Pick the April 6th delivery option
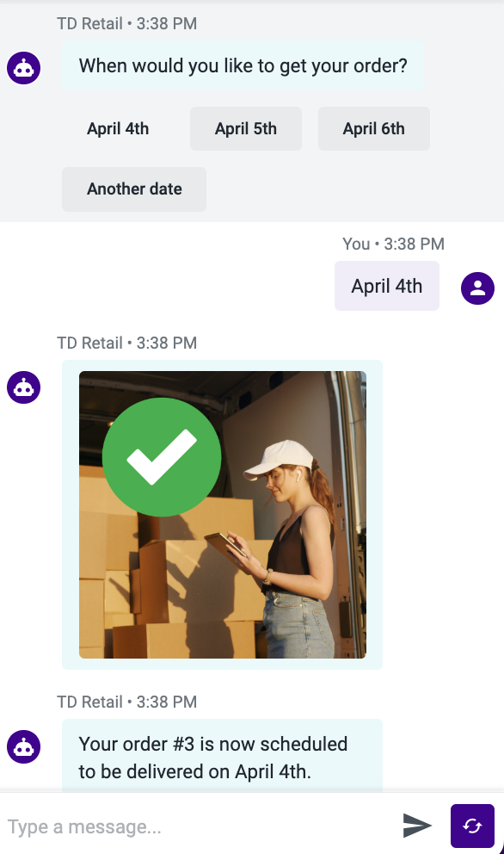The image size is (504, 854). pos(374,128)
